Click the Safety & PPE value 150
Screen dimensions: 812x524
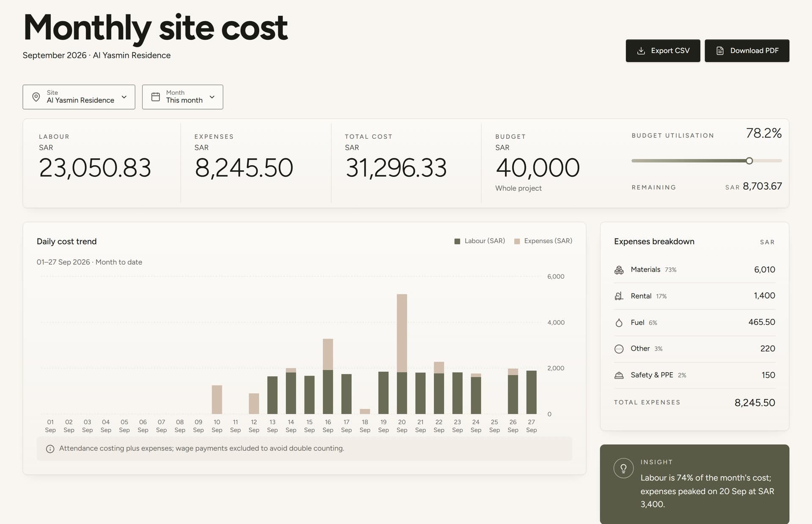coord(768,375)
